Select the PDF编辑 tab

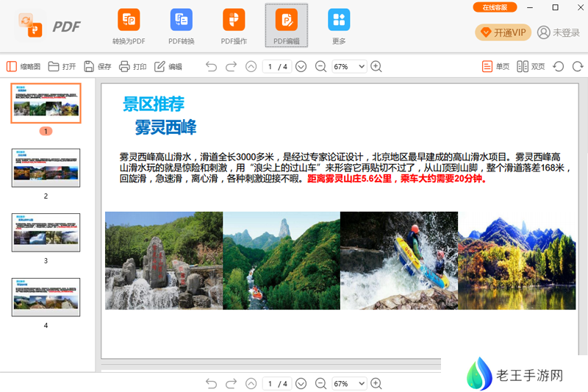[x=287, y=26]
